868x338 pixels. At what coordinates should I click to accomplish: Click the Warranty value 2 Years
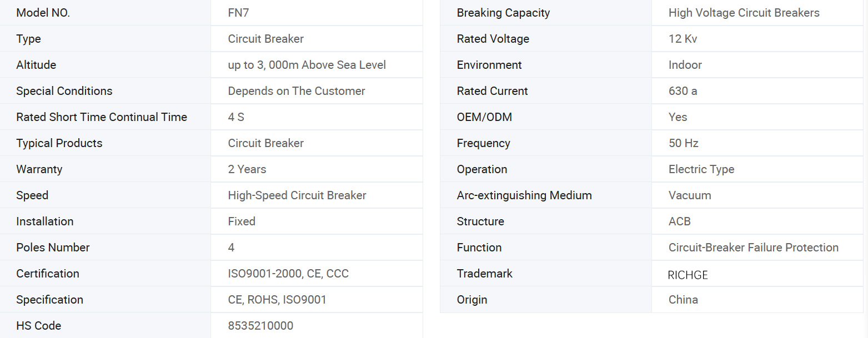pos(247,169)
